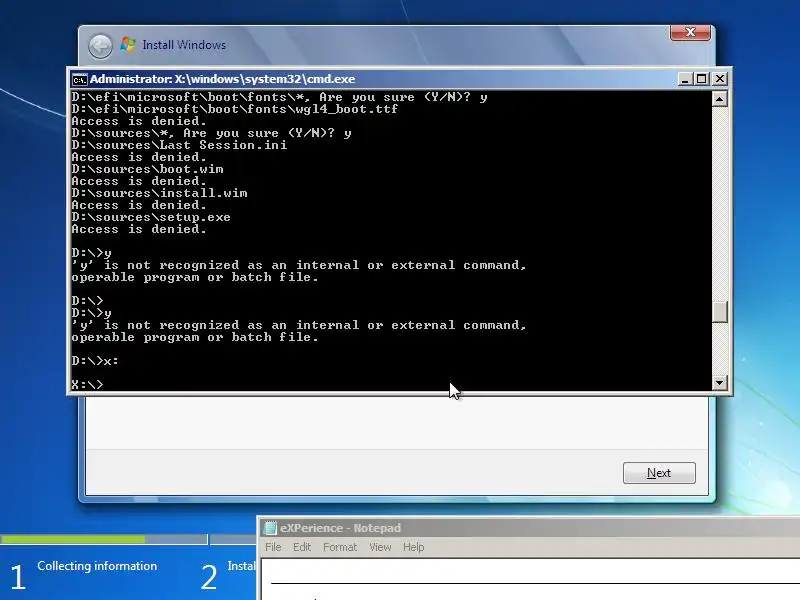The width and height of the screenshot is (800, 600).
Task: Click in the Notepad text area
Action: (x=530, y=579)
